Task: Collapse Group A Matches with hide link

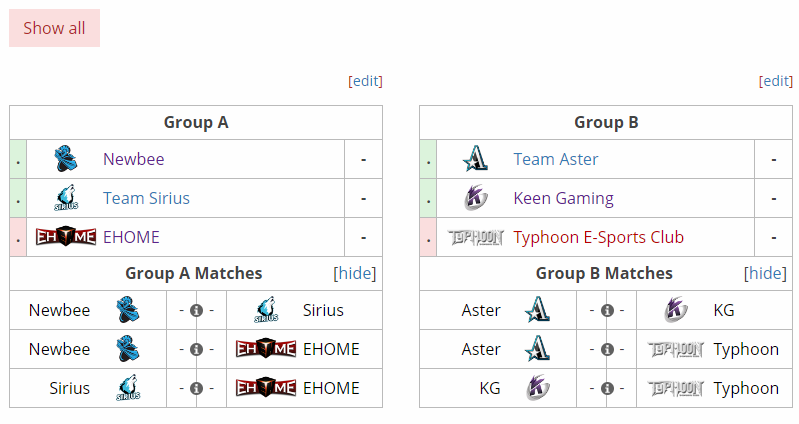Action: [x=355, y=273]
